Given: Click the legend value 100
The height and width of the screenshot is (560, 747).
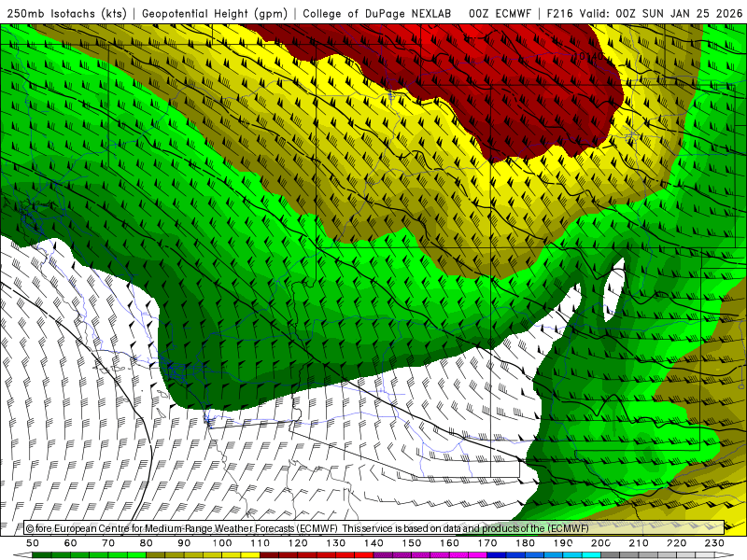Looking at the screenshot, I should pos(222,543).
